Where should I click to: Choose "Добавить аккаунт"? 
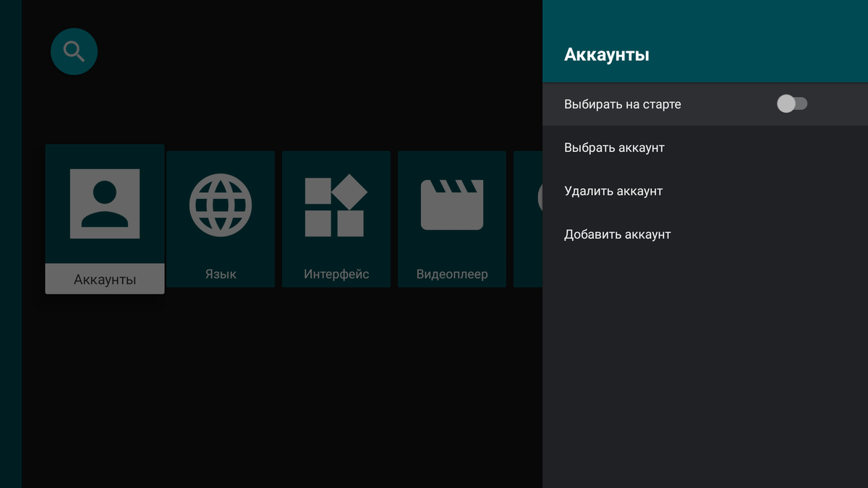[x=617, y=234]
